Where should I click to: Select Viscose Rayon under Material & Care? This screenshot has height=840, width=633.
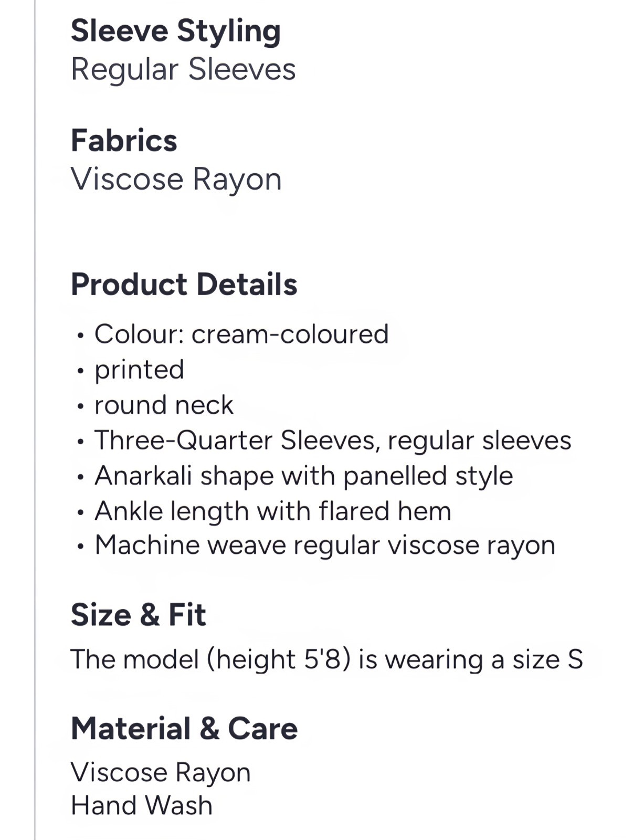pos(161,773)
